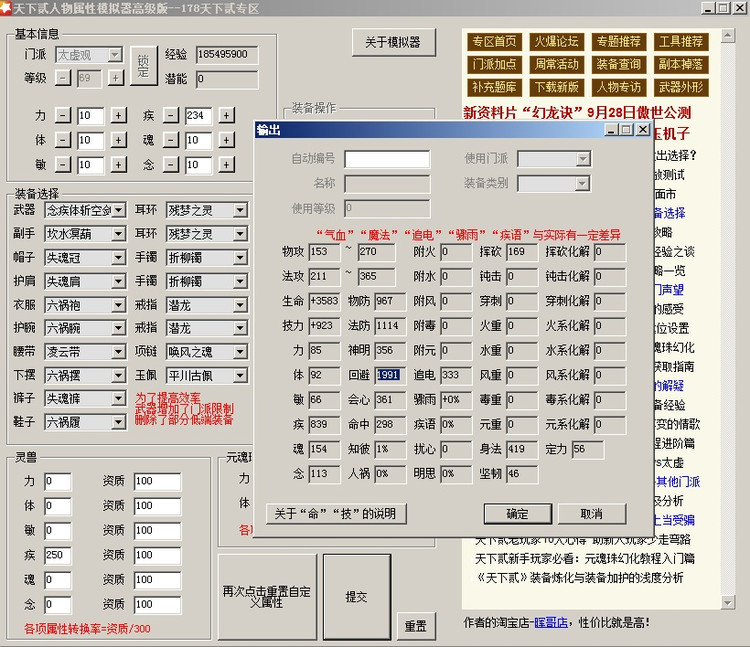Decrease 力 attribute with minus button
This screenshot has height=647, width=750.
coord(63,115)
